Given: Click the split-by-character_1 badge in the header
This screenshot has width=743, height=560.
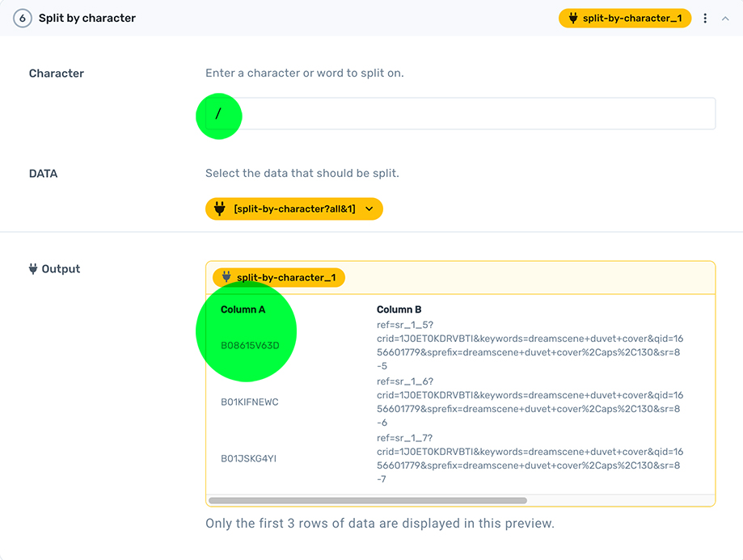Looking at the screenshot, I should 624,18.
